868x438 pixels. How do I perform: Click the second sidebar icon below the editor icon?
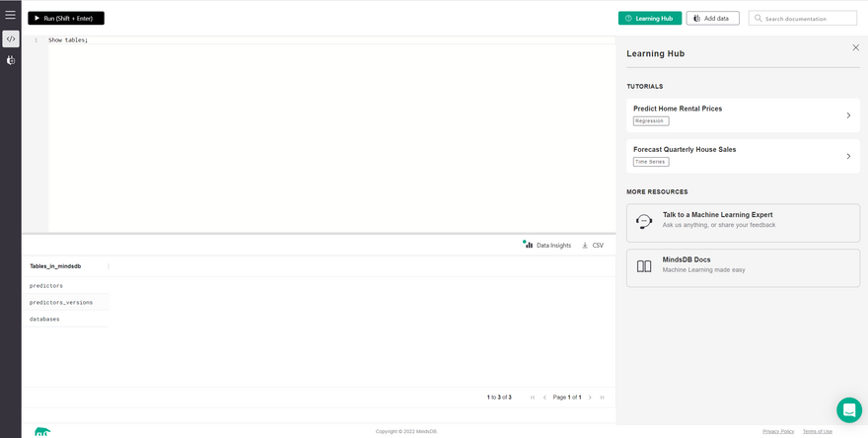(10, 61)
